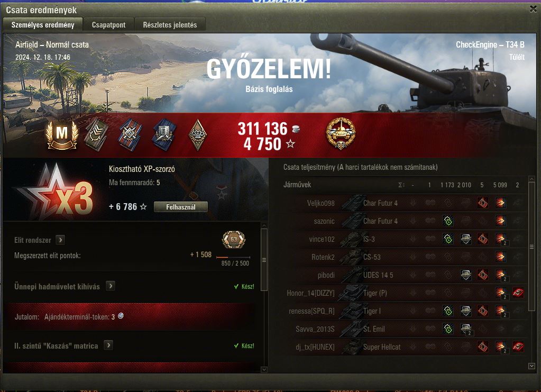The image size is (541, 392).
Task: Click the Mastery badge M medal icon
Action: 62,135
